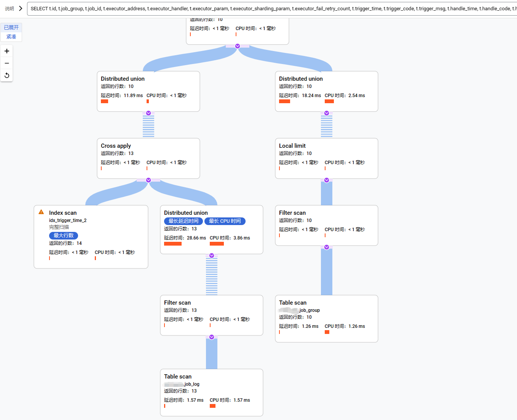The width and height of the screenshot is (517, 420).
Task: Click the zoom out minus button
Action: [7, 63]
